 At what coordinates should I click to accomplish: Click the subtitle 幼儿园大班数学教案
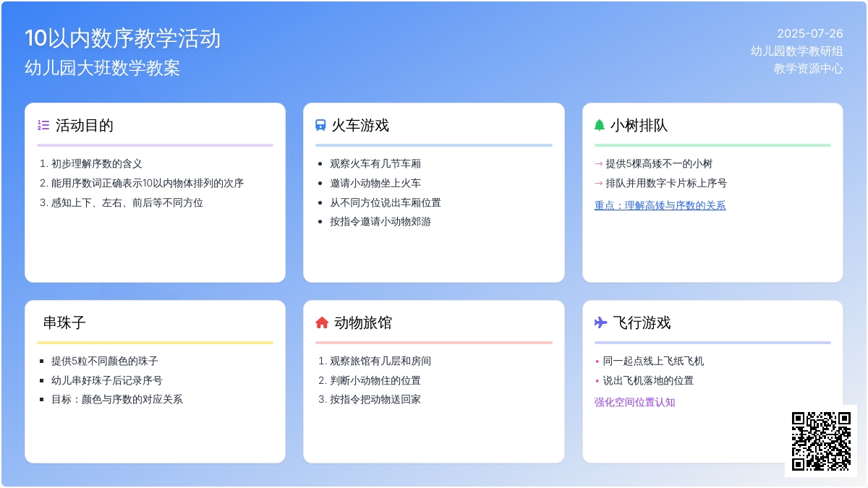pos(102,68)
